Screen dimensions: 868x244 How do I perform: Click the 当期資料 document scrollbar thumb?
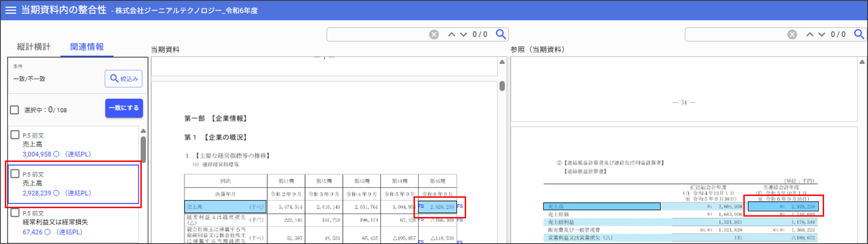pos(502,86)
